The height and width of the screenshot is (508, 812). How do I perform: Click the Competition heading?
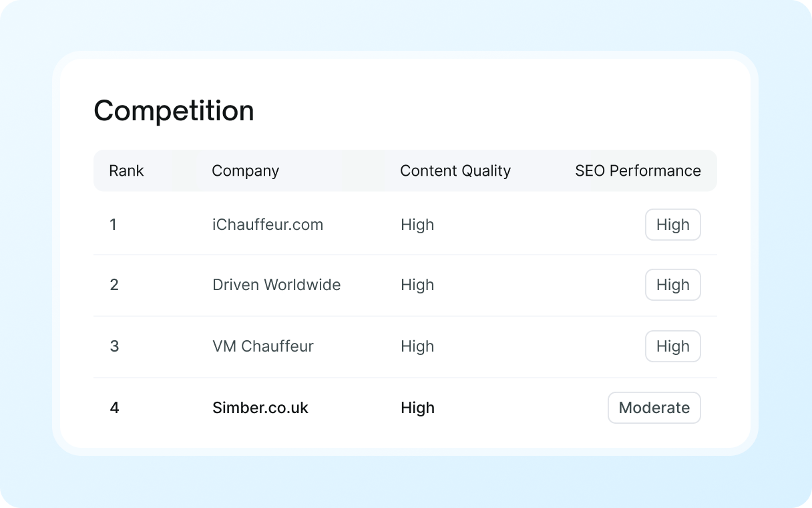pos(174,111)
